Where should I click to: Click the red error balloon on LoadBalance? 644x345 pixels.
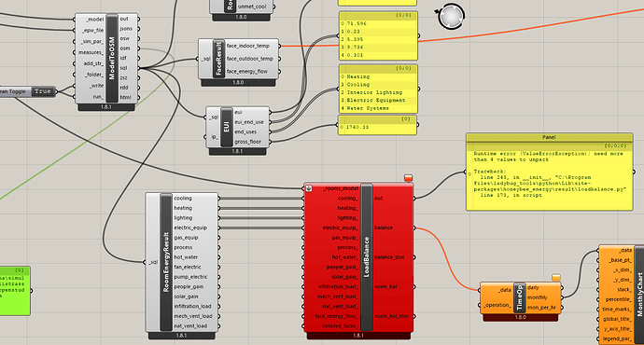408,177
